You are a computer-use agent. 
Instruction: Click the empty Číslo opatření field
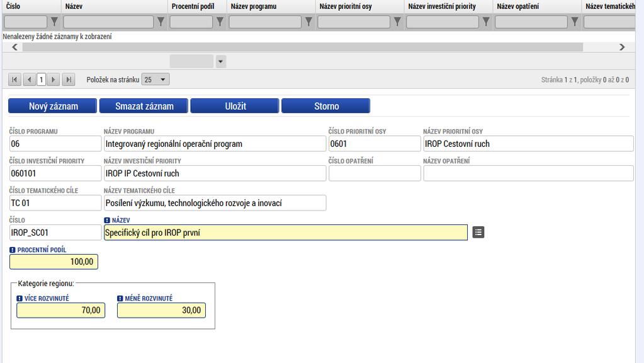tap(375, 173)
